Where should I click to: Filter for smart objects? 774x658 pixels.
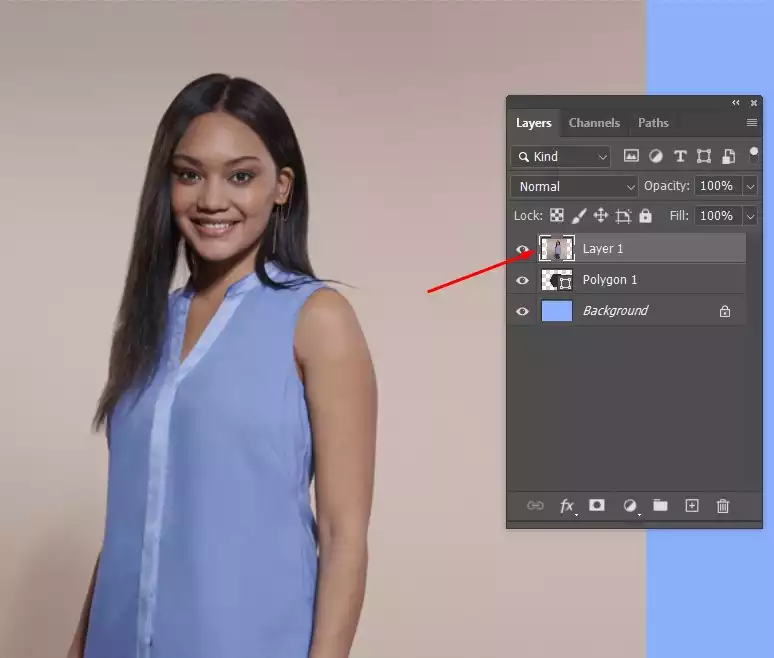(729, 156)
